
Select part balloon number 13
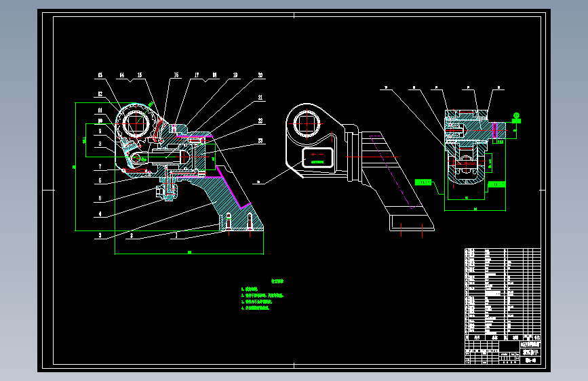coord(100,75)
